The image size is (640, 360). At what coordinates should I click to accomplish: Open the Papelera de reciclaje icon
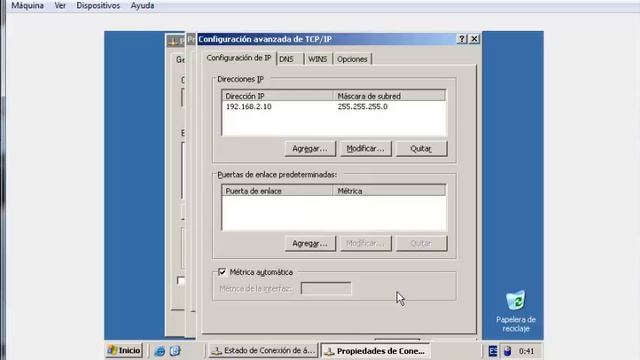click(x=516, y=311)
